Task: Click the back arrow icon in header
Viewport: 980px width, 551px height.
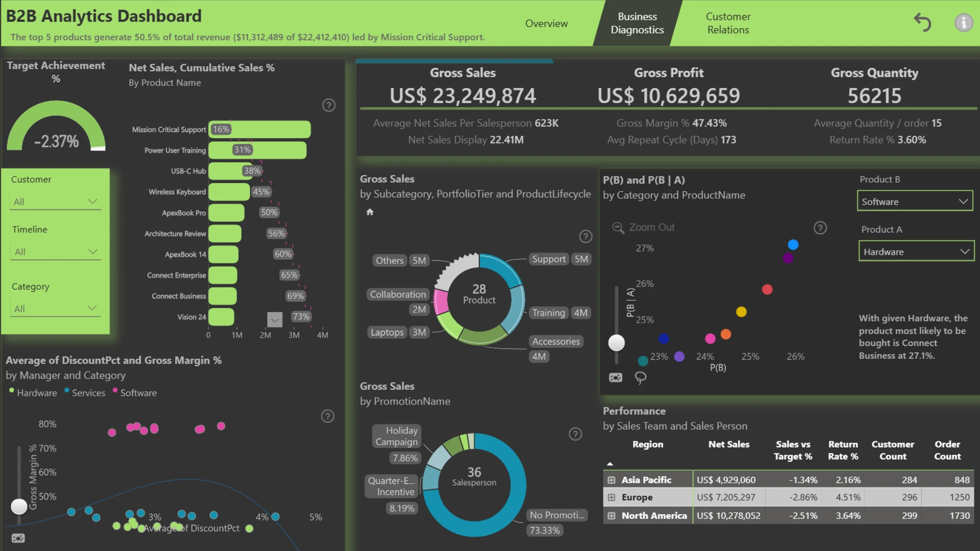Action: 922,23
